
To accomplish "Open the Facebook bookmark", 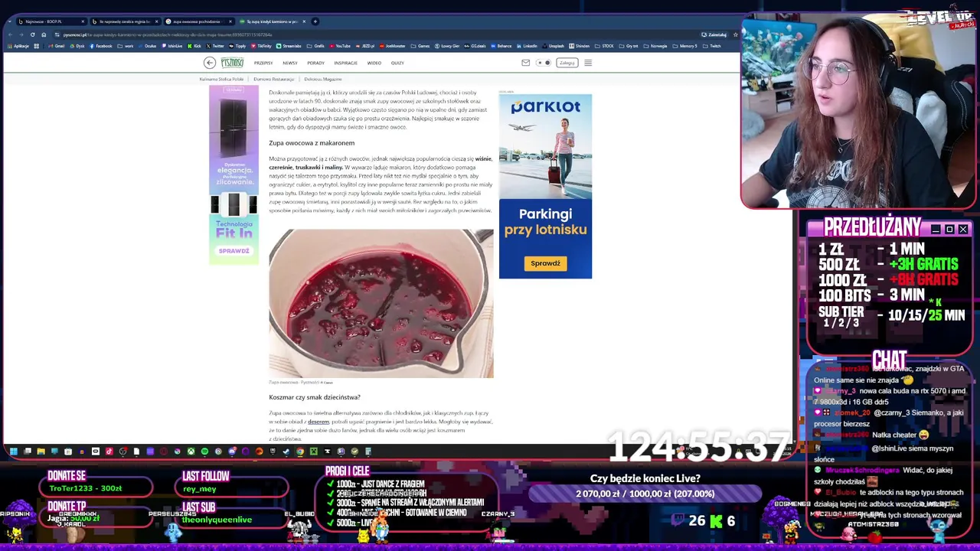I will click(100, 46).
